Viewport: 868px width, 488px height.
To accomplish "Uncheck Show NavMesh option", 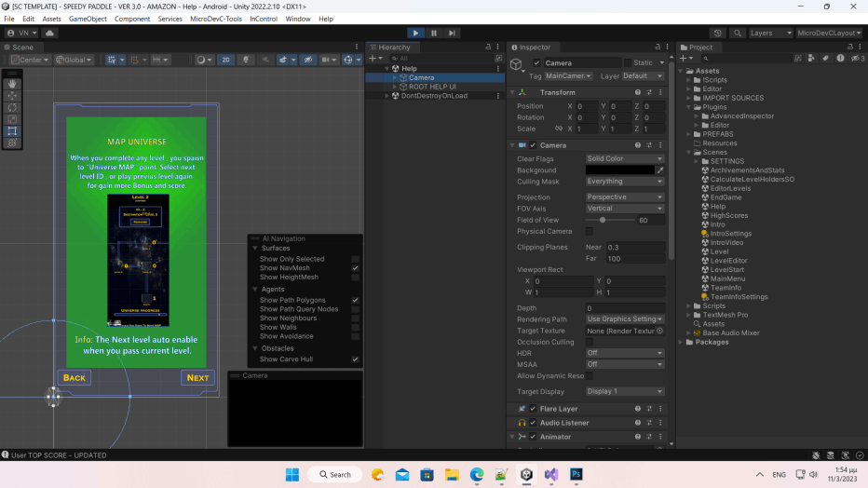I will tap(355, 268).
